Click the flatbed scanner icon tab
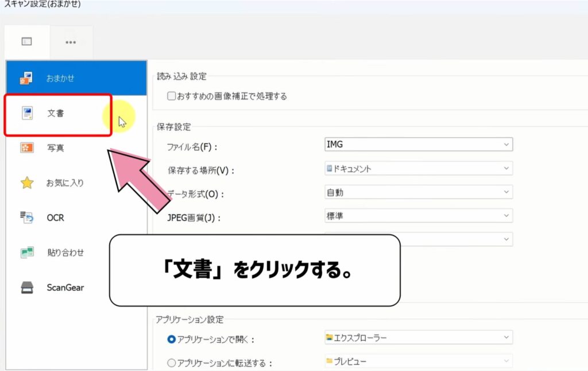The image size is (588, 371). 26,41
